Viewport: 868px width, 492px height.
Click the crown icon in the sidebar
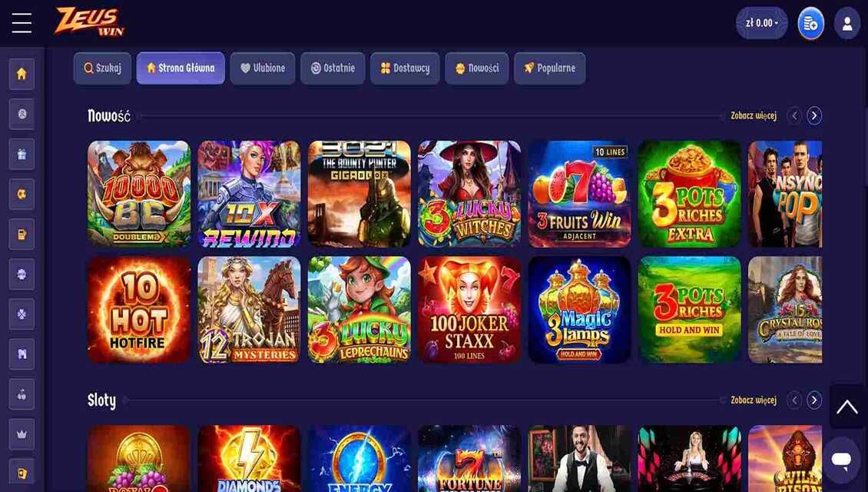click(22, 434)
